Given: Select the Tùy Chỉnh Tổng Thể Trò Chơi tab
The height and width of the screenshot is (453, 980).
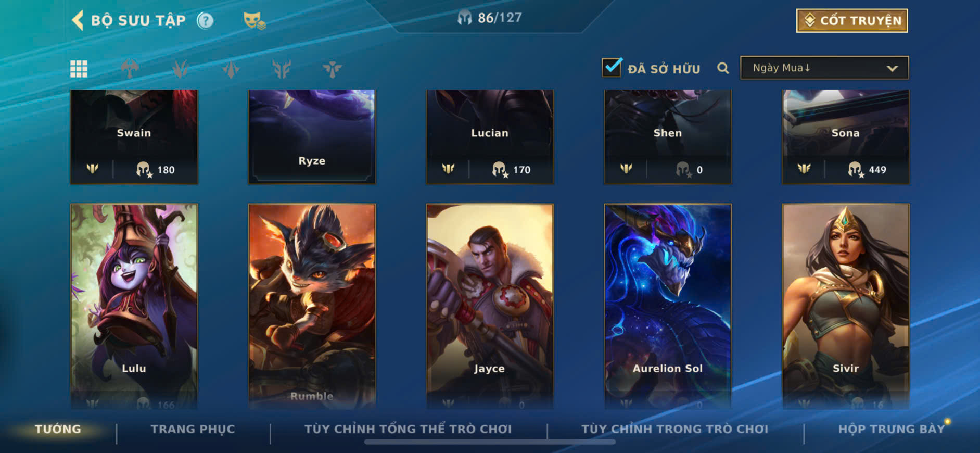Looking at the screenshot, I should point(408,429).
